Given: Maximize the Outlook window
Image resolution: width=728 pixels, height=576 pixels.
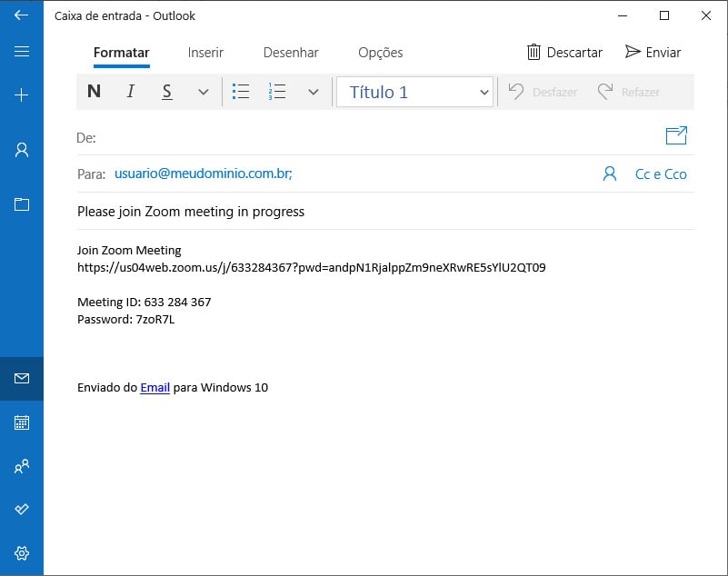Looking at the screenshot, I should [x=664, y=15].
